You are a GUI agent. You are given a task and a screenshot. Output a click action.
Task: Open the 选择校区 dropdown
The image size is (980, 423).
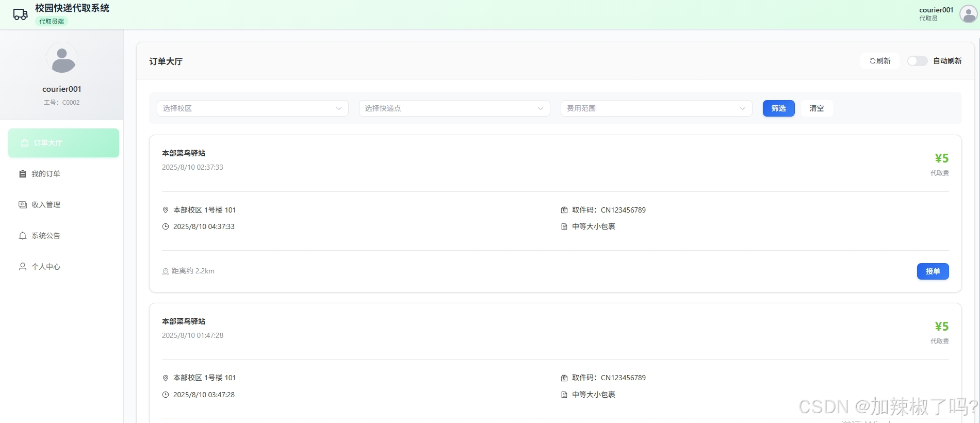tap(253, 108)
